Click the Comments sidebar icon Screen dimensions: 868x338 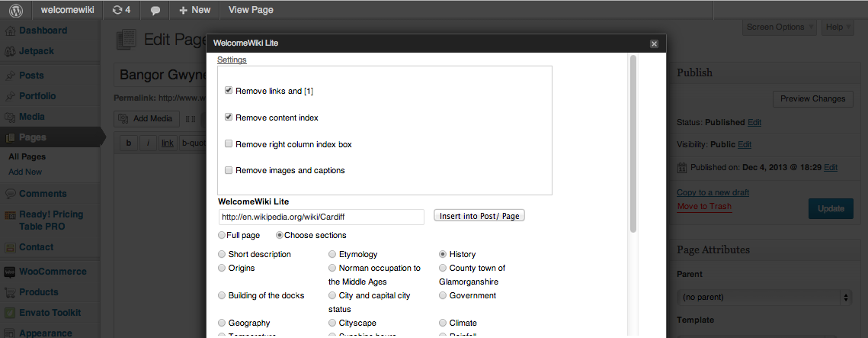click(10, 194)
